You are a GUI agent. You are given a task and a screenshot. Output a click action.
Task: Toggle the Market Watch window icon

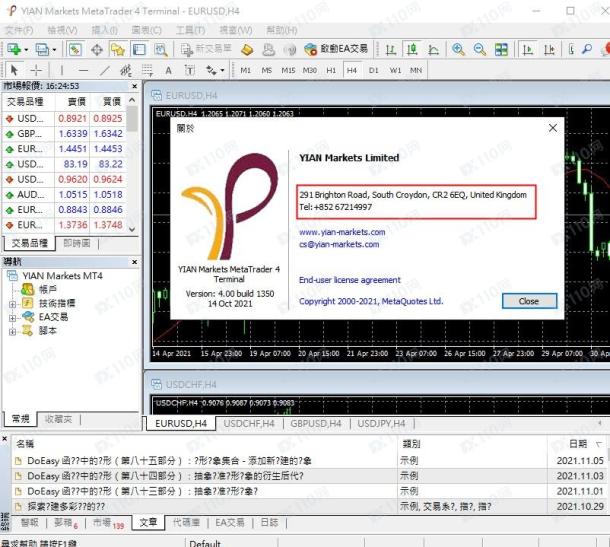click(x=75, y=49)
